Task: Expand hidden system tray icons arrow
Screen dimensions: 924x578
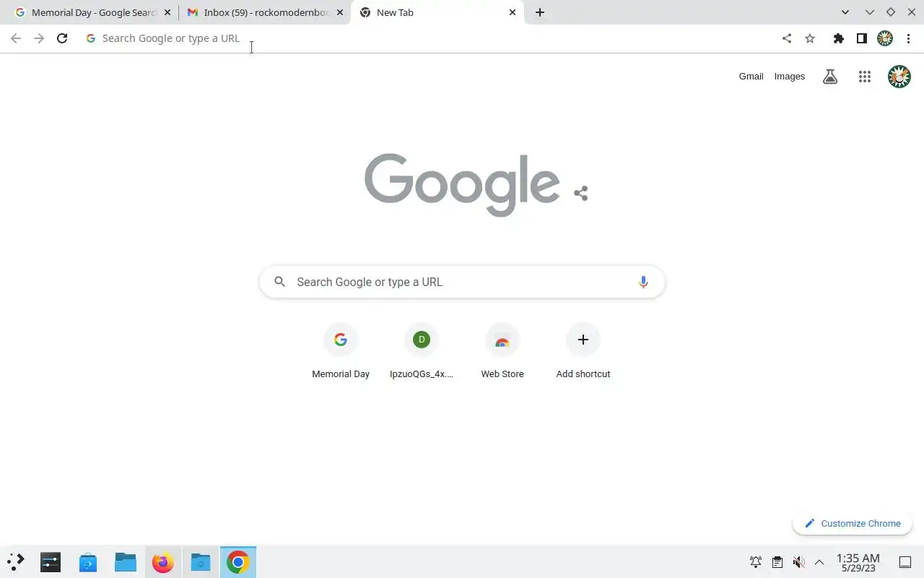Action: pyautogui.click(x=819, y=562)
